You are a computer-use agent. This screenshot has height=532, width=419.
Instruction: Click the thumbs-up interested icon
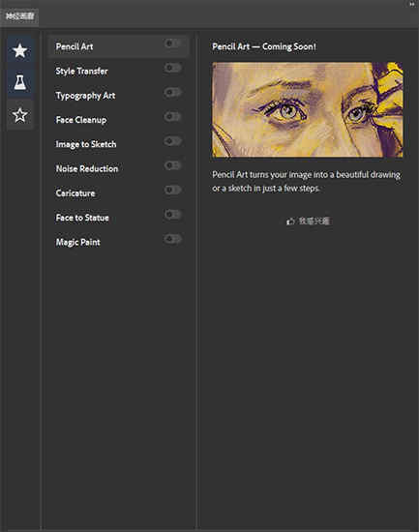tap(290, 222)
